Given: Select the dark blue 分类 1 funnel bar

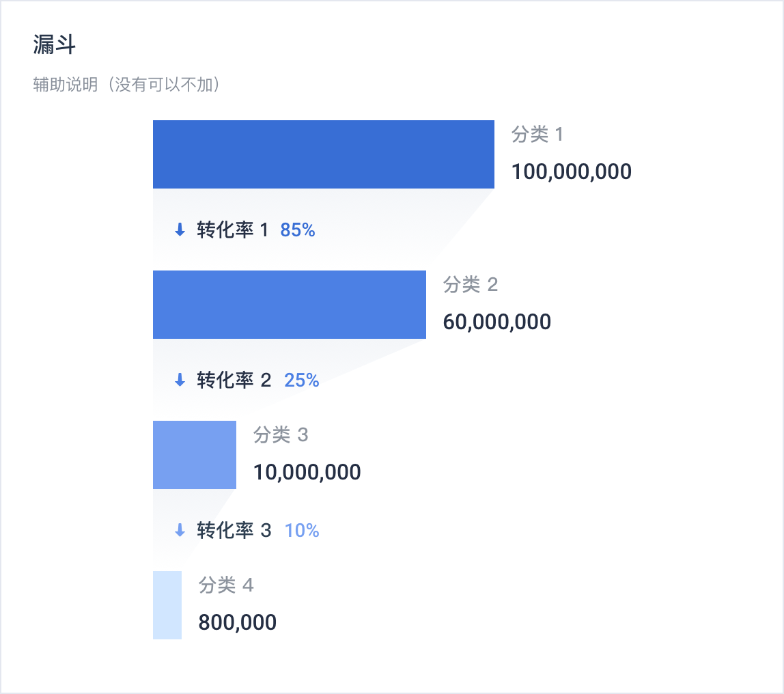Looking at the screenshot, I should point(323,154).
